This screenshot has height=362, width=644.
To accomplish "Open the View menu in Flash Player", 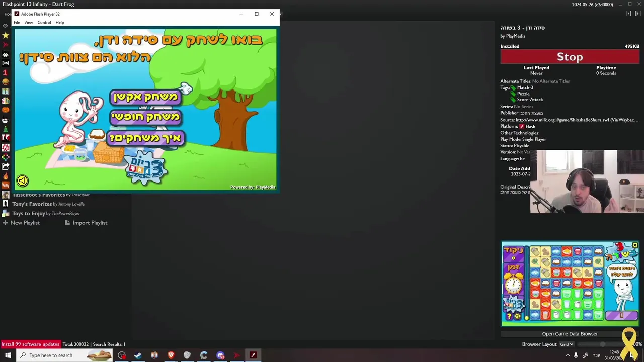I will [29, 22].
